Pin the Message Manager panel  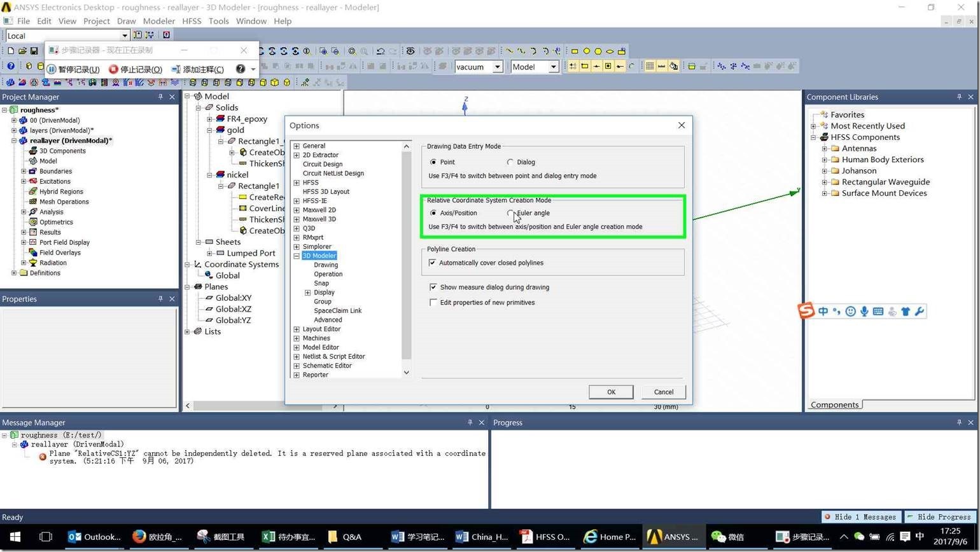[470, 422]
